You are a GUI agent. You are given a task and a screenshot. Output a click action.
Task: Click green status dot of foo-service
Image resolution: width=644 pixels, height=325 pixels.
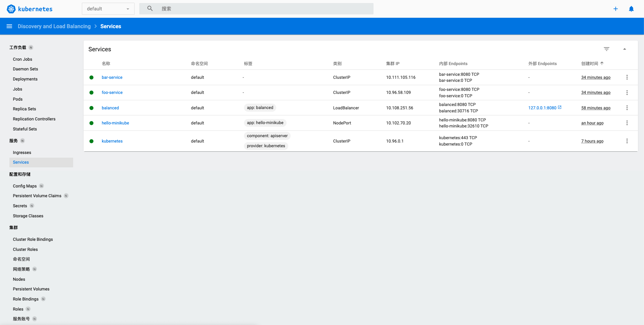91,93
